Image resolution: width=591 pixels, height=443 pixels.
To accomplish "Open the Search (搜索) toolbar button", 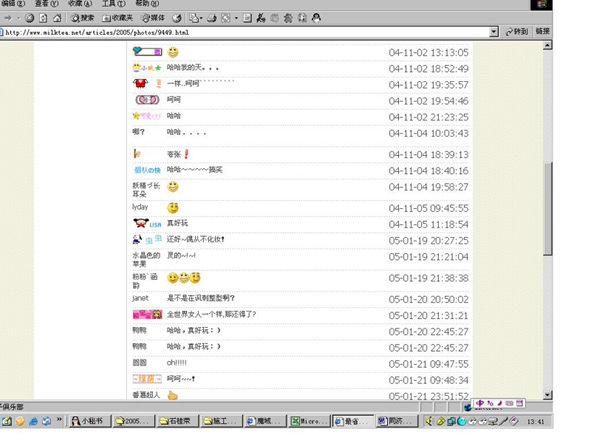I will tap(83, 18).
